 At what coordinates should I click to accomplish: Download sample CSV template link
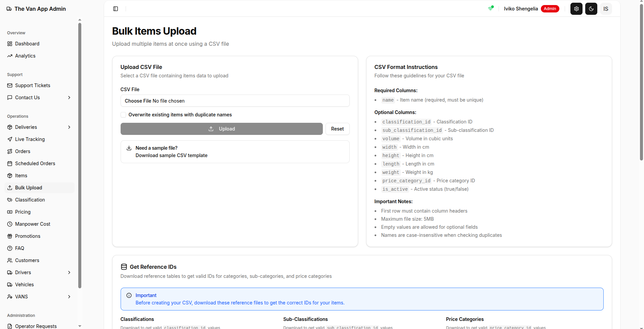tap(171, 155)
